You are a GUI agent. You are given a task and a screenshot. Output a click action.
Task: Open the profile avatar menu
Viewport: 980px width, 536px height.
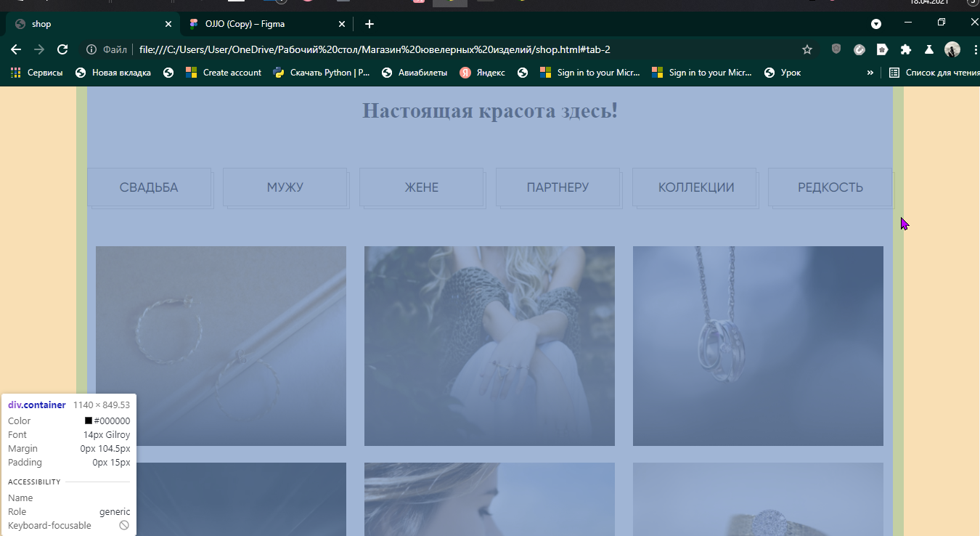click(952, 49)
